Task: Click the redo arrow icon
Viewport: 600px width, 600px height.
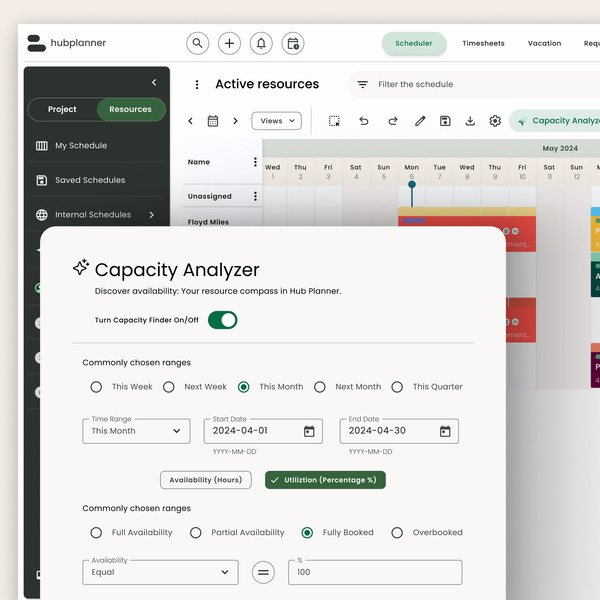Action: [x=393, y=121]
